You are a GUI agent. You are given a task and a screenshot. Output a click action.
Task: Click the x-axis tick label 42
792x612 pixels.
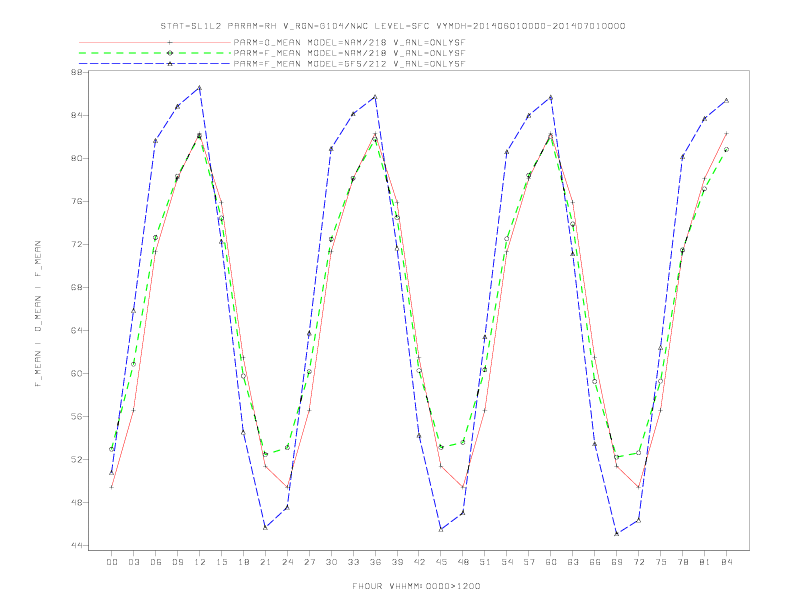point(419,562)
